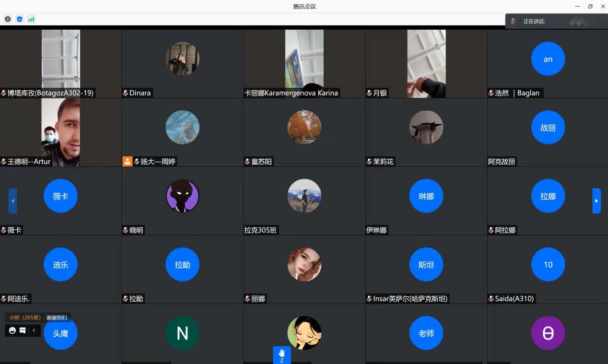Click the muted microphone icon beside Dinara
The image size is (608, 364).
point(126,93)
